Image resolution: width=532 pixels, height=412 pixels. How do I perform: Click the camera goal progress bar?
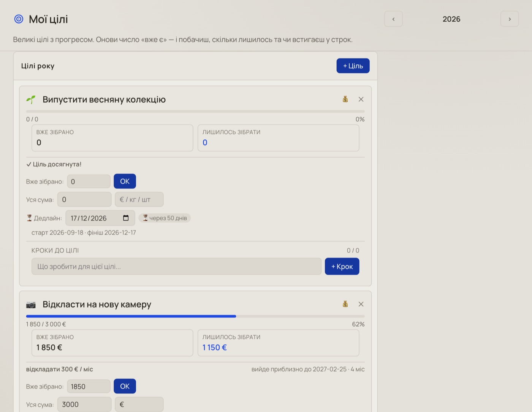[195, 316]
